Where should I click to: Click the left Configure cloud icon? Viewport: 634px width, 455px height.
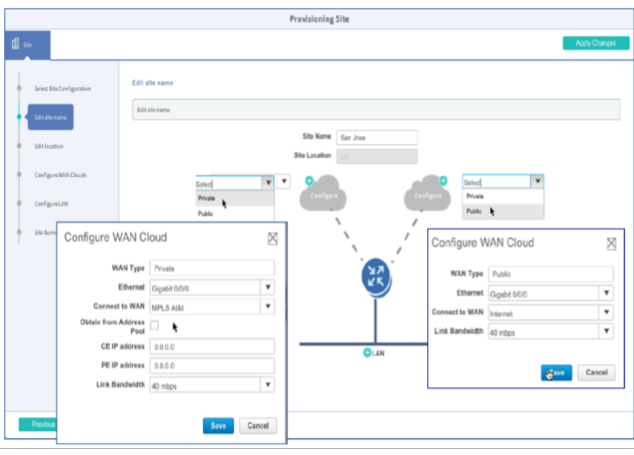(329, 193)
